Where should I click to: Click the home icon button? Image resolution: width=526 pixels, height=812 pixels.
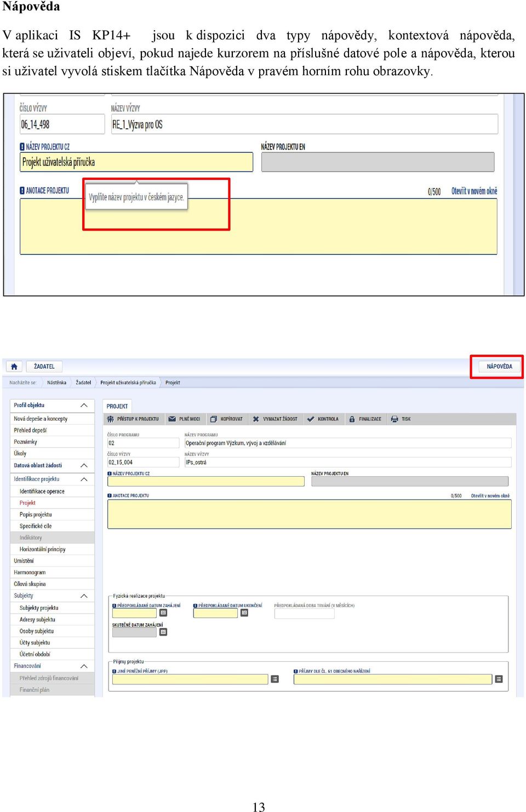coord(14,367)
